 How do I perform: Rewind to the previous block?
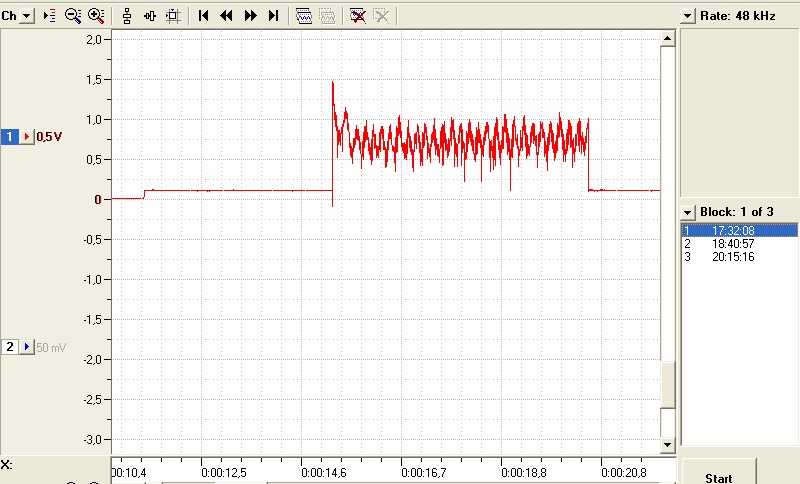[x=226, y=16]
